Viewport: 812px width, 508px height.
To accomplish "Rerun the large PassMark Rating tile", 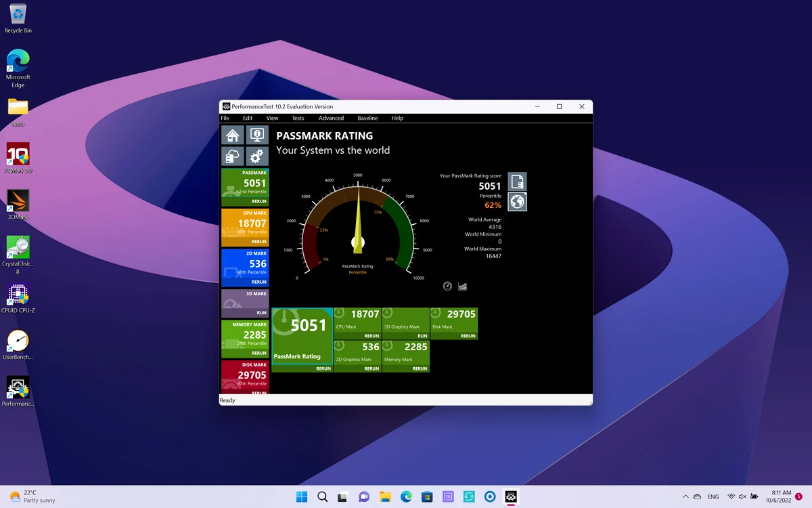I will click(x=323, y=368).
